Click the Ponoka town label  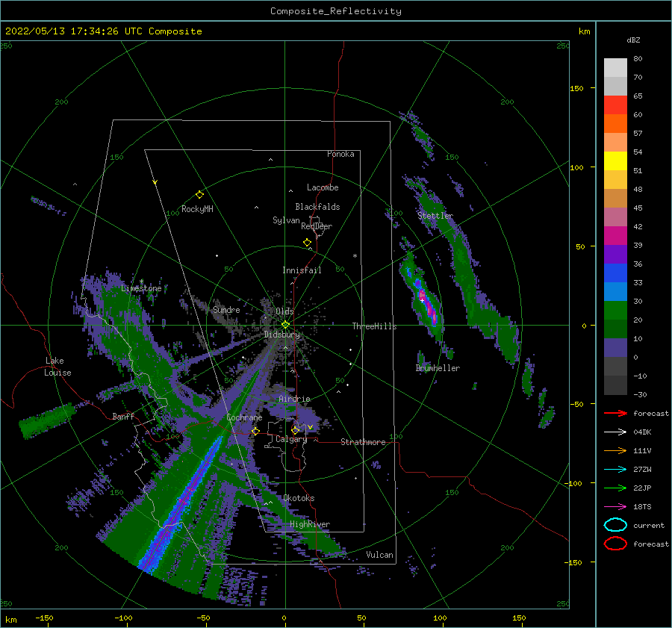coord(340,154)
